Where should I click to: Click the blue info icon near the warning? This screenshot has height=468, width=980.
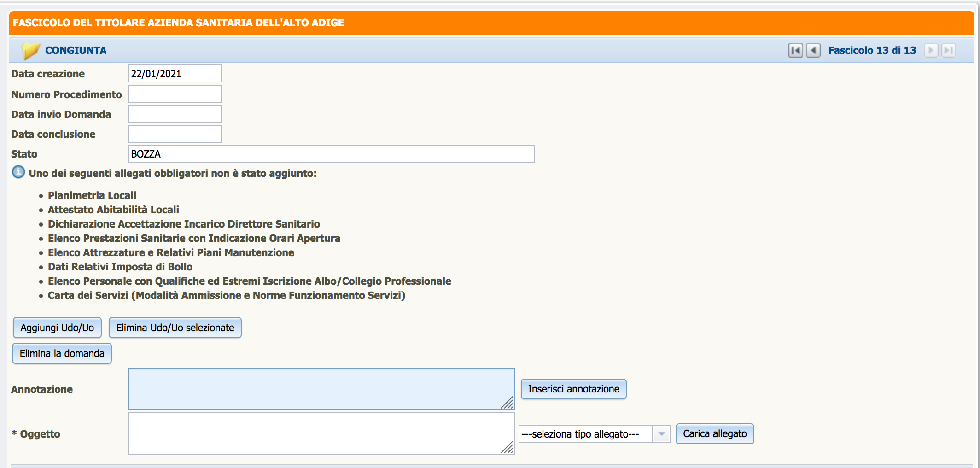tap(18, 172)
